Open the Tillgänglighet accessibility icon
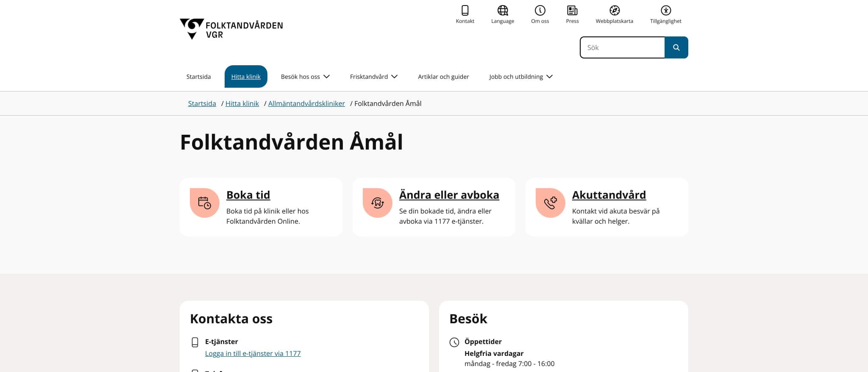This screenshot has height=372, width=868. [x=666, y=10]
